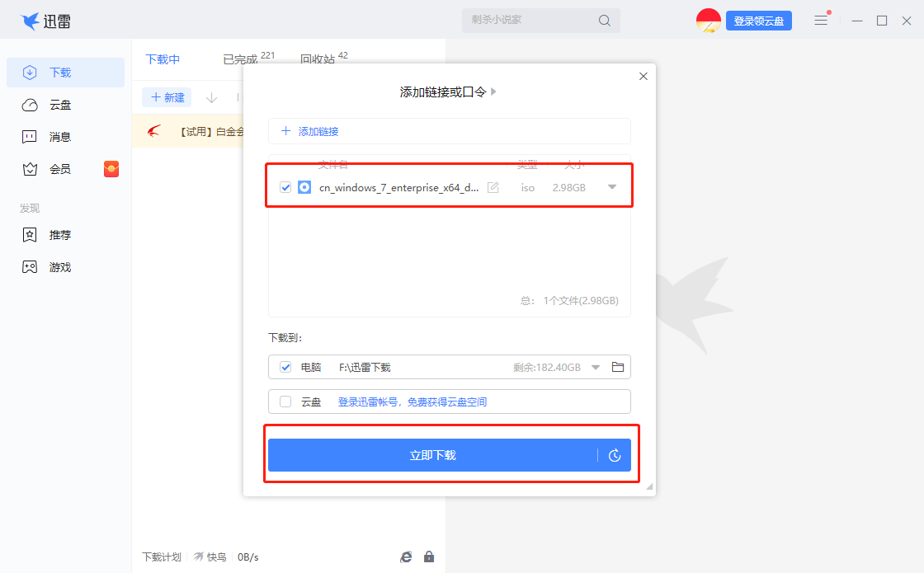This screenshot has width=924, height=573.
Task: Click the dialog corner resize grip
Action: click(649, 486)
